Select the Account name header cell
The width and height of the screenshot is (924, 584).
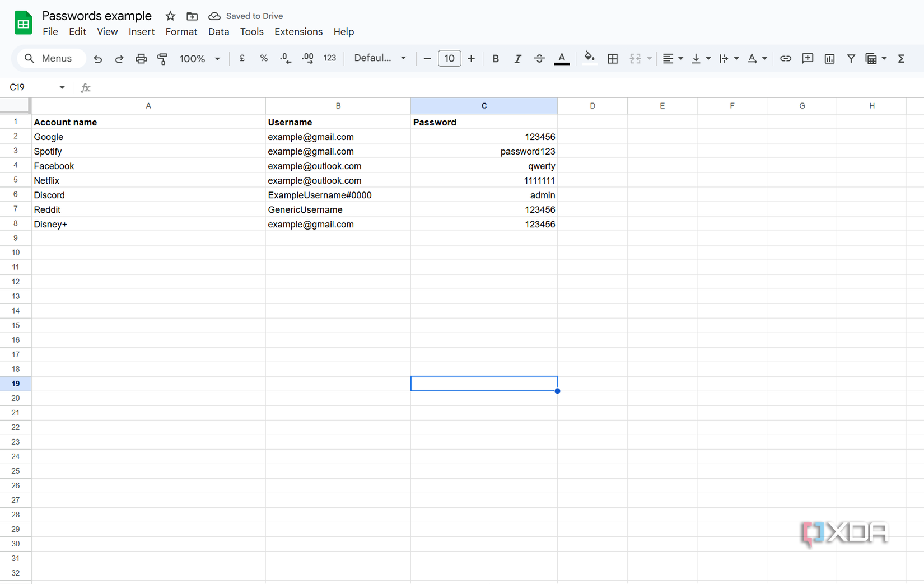coord(148,122)
